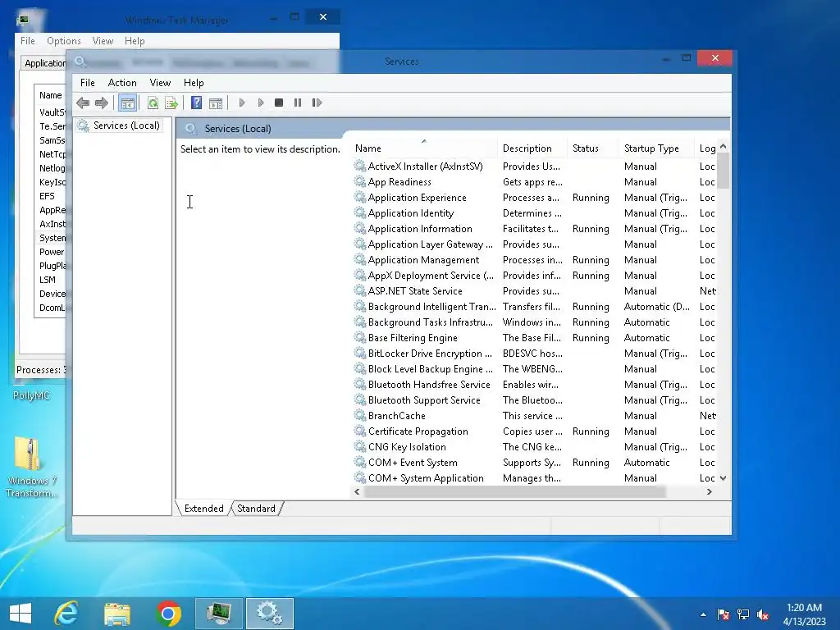The height and width of the screenshot is (630, 840).
Task: Sort by the Startup Type column header
Action: pos(657,148)
